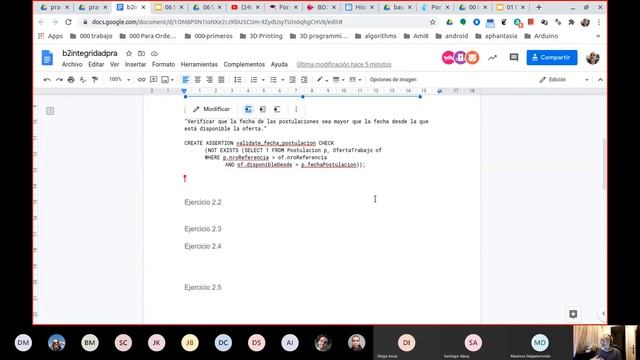Open the browser extensions puzzle icon
The width and height of the screenshot is (640, 360).
571,22
